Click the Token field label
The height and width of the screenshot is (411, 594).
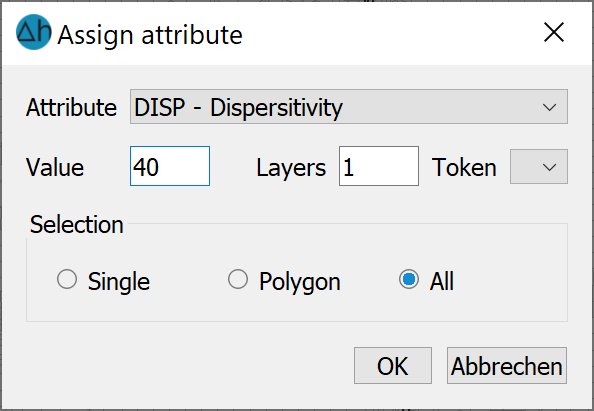(464, 167)
